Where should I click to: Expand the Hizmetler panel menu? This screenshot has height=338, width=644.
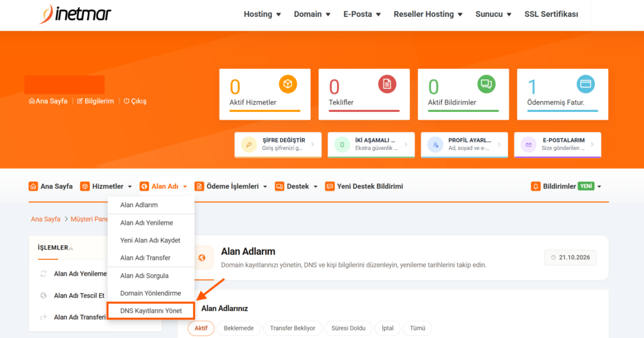click(130, 187)
